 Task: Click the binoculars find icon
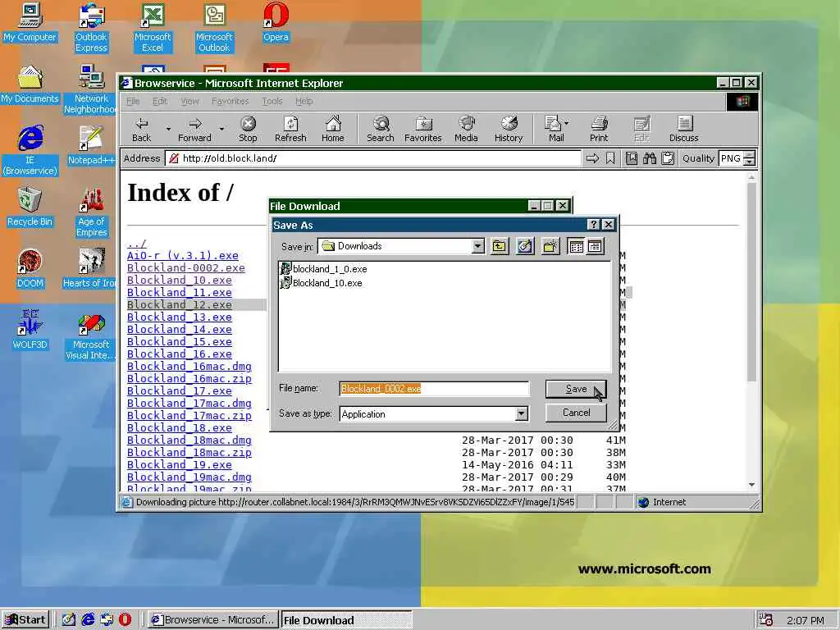coord(650,158)
